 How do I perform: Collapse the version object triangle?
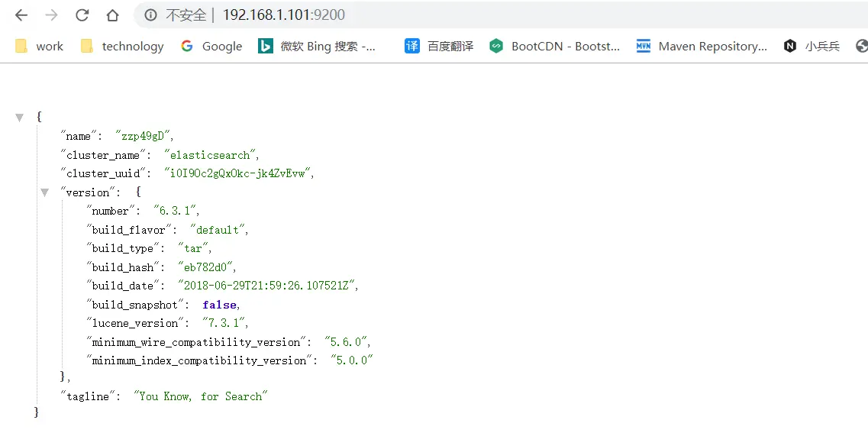[45, 192]
